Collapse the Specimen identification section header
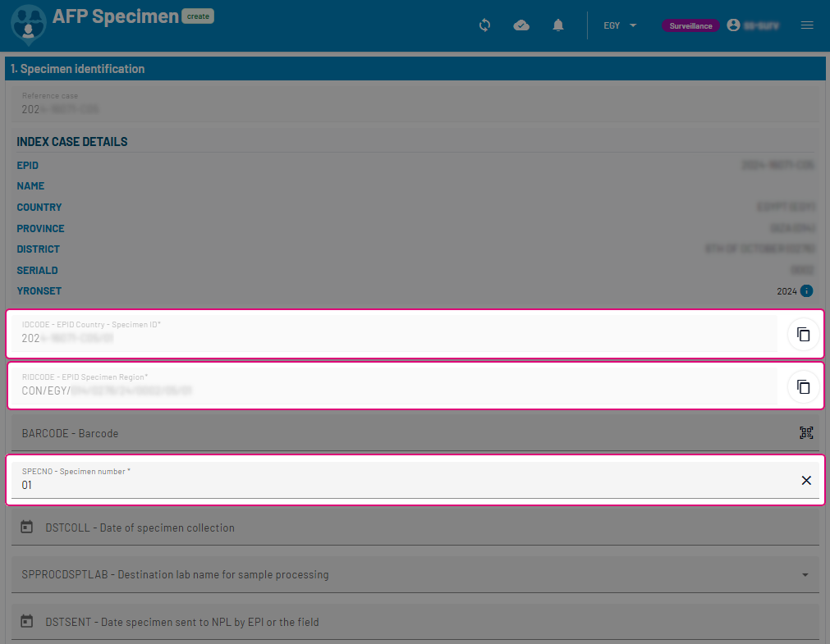 415,69
